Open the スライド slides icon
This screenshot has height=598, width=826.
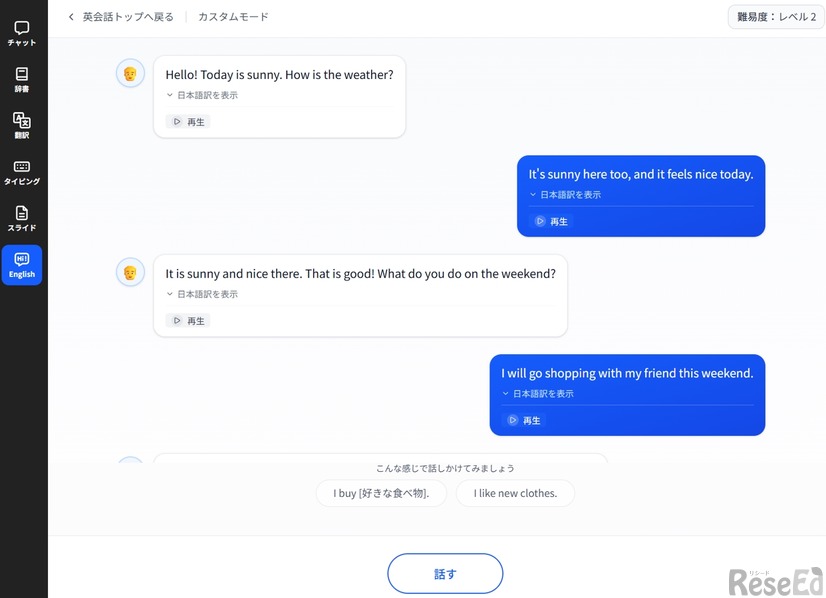tap(21, 218)
